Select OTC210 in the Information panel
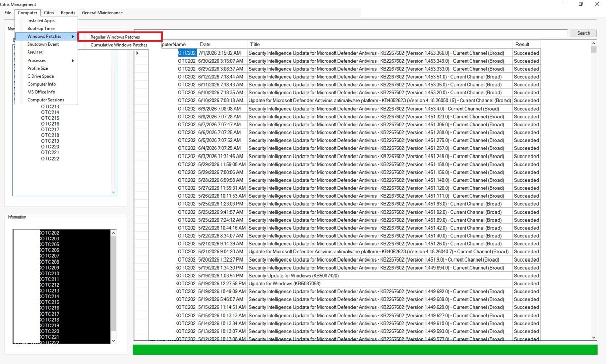This screenshot has height=364, width=606. [49, 274]
